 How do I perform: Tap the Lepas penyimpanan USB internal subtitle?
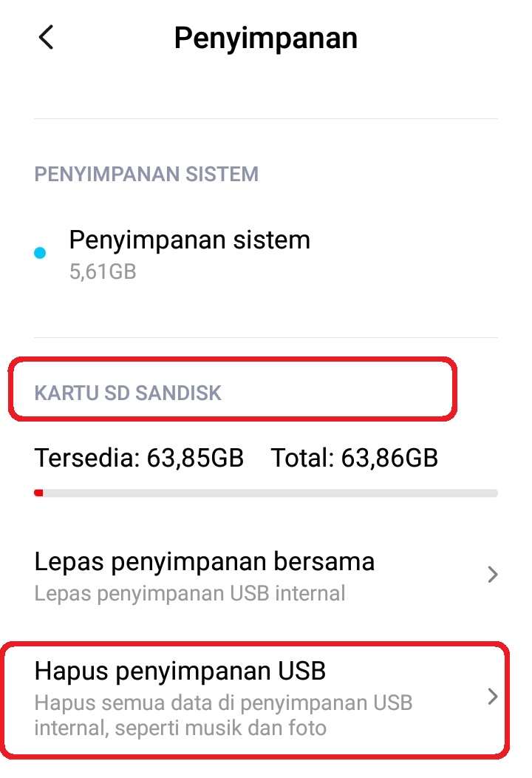(x=190, y=593)
